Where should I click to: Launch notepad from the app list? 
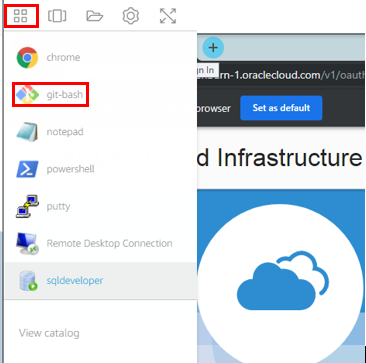coord(101,132)
